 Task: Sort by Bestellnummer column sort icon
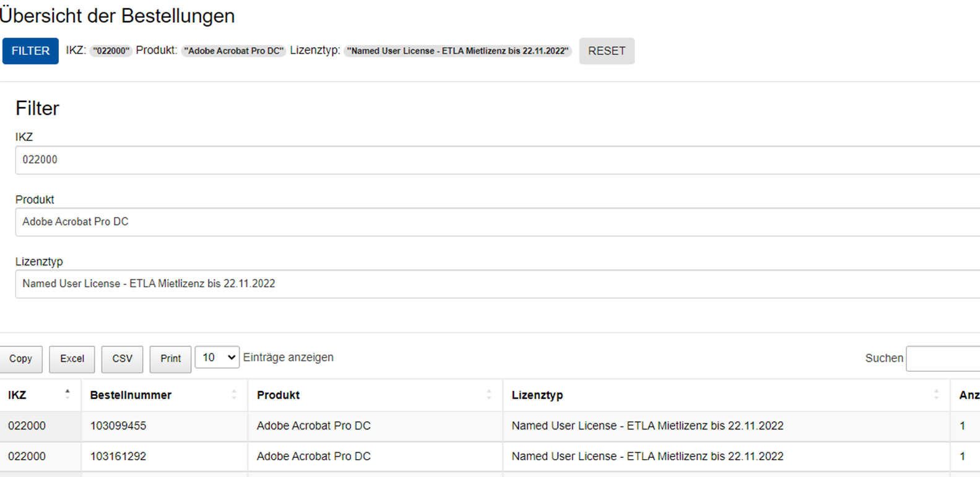point(234,395)
